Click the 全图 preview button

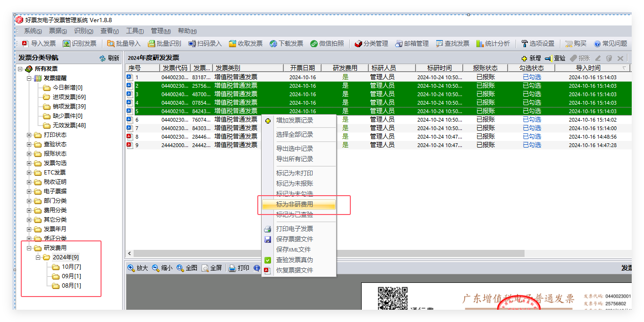187,268
